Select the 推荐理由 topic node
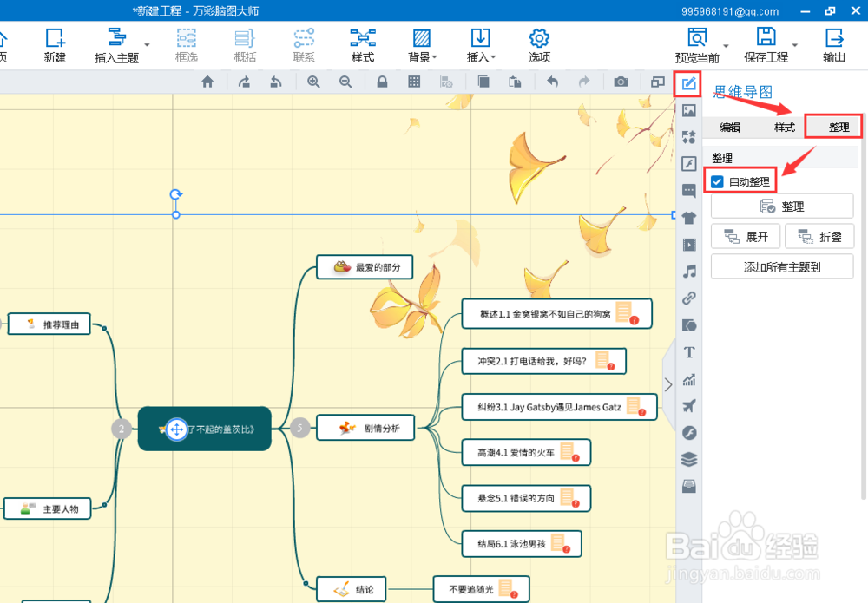This screenshot has width=868, height=603. click(x=49, y=324)
